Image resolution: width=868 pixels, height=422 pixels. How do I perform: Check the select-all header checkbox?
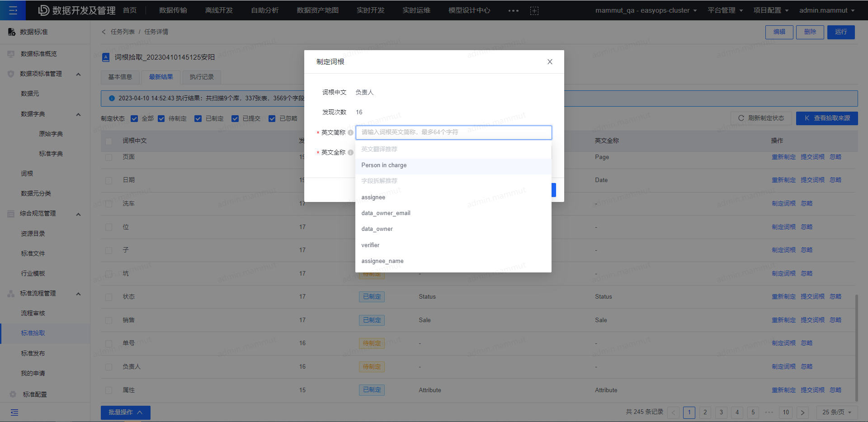(108, 141)
